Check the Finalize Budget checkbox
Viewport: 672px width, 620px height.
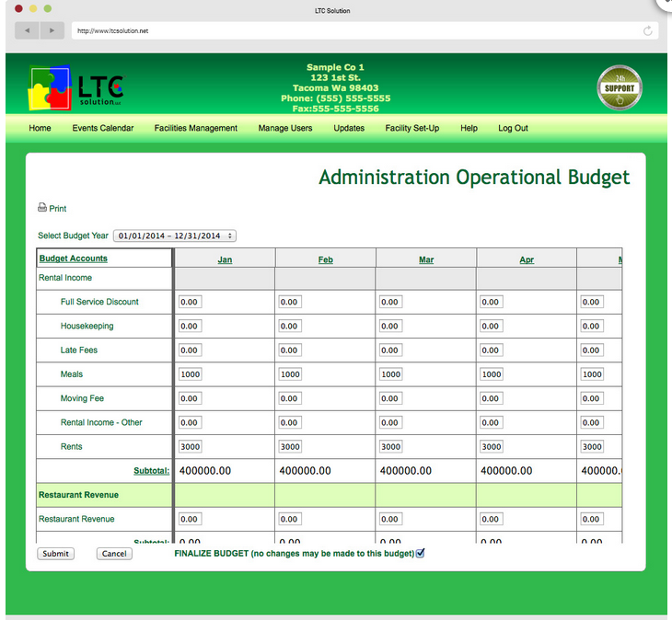click(x=420, y=553)
